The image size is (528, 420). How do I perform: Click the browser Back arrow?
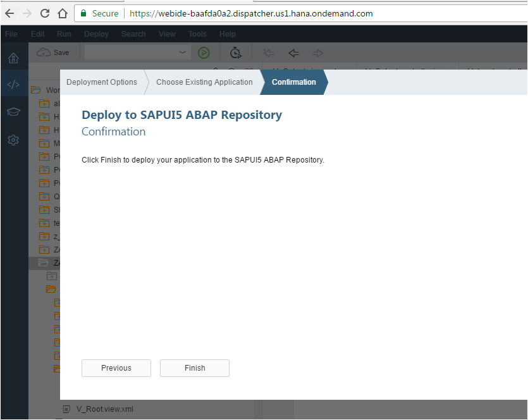click(9, 13)
